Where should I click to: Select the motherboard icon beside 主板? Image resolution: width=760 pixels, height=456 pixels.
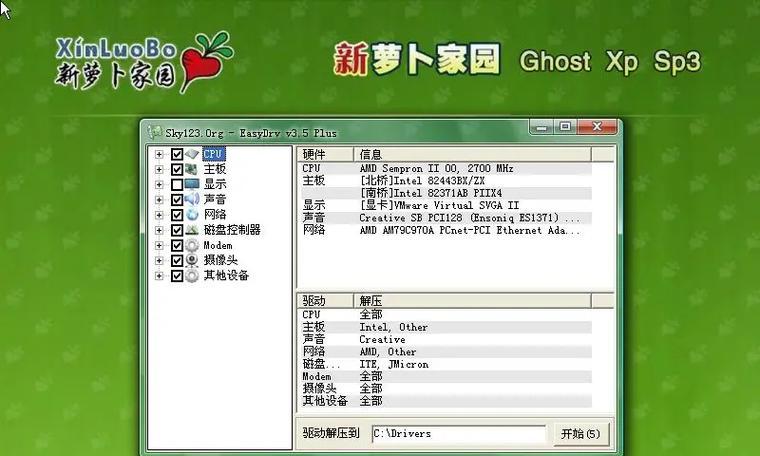coord(192,169)
